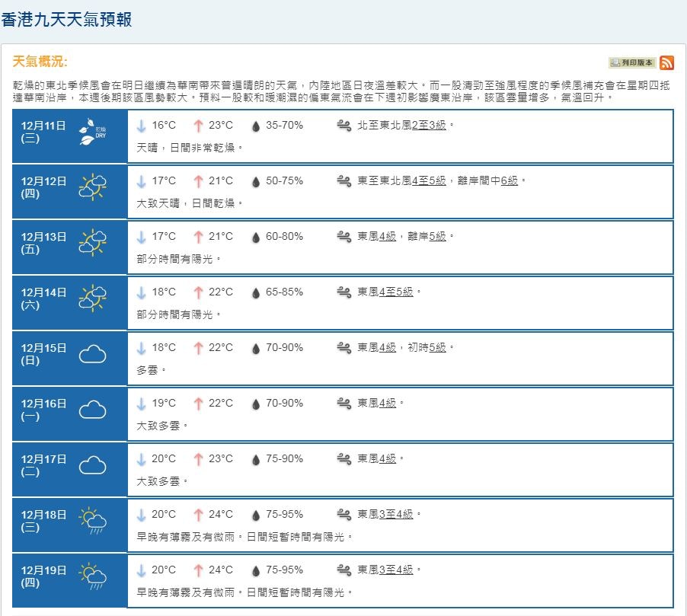The width and height of the screenshot is (687, 616).
Task: Open the 6級 wind link for 12月12日
Action: (509, 181)
